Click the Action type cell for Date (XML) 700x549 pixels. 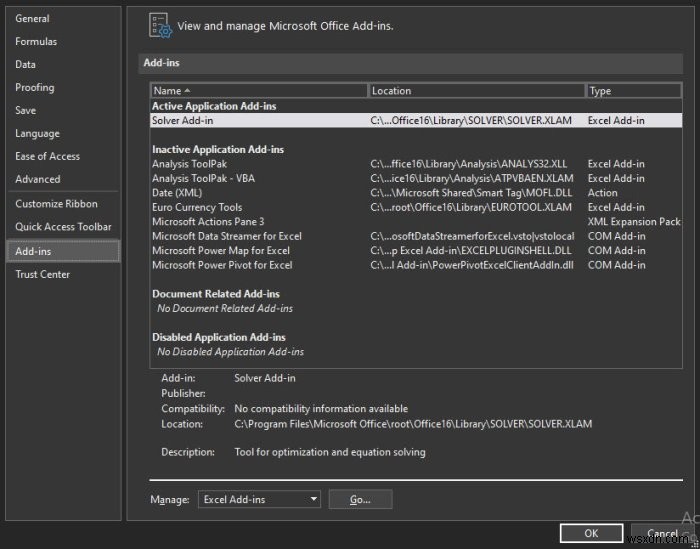click(x=603, y=193)
